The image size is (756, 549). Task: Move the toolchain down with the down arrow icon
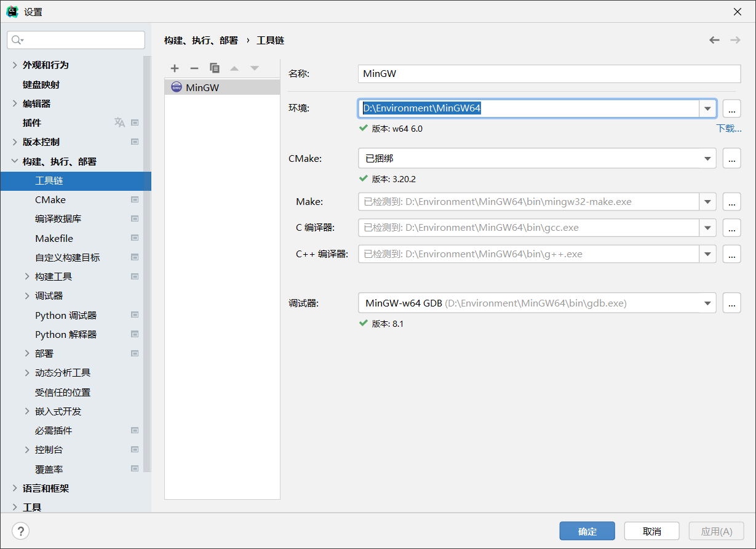coord(254,68)
